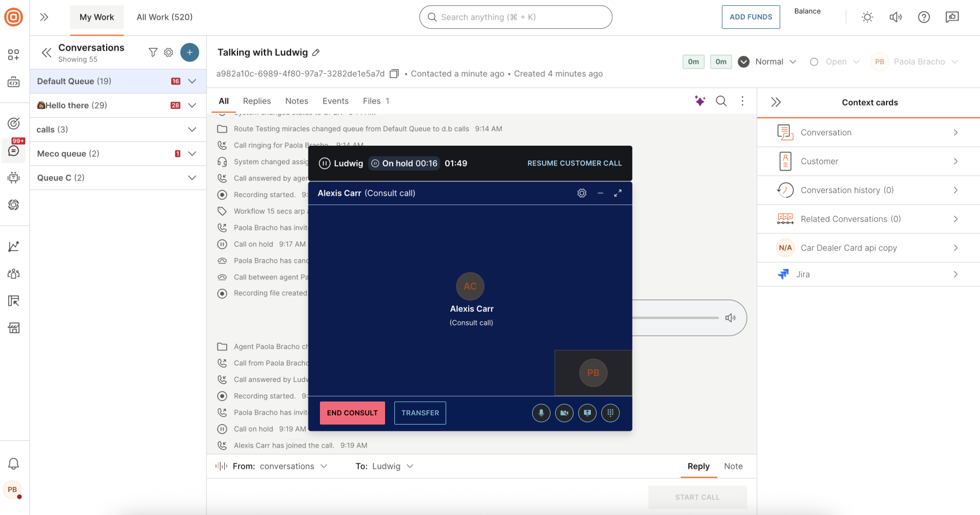Image resolution: width=980 pixels, height=515 pixels.
Task: Click END CONSULT button
Action: click(x=352, y=413)
